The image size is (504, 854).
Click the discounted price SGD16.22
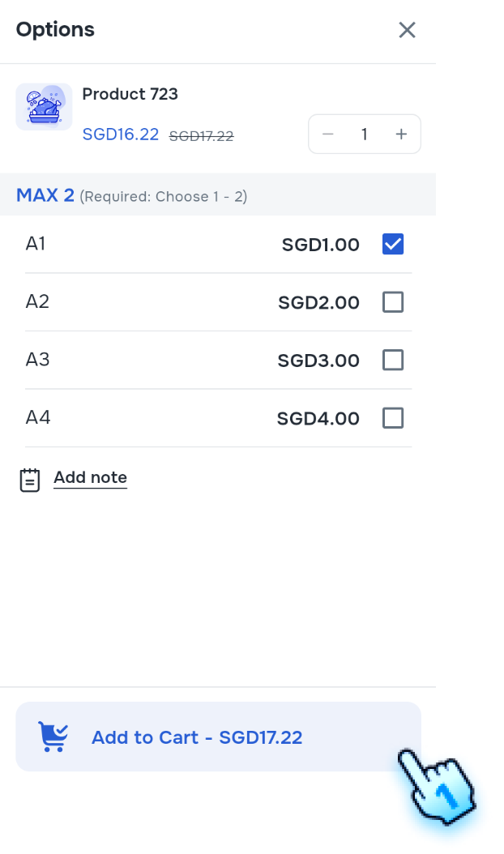point(121,134)
